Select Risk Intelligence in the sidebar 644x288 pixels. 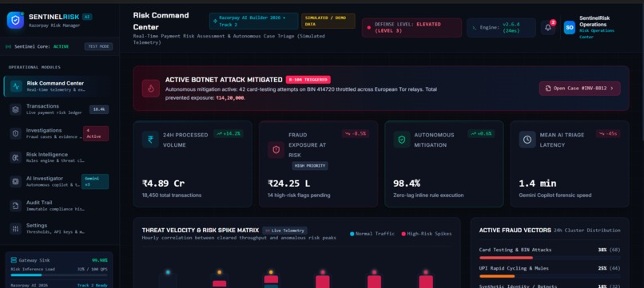point(60,157)
